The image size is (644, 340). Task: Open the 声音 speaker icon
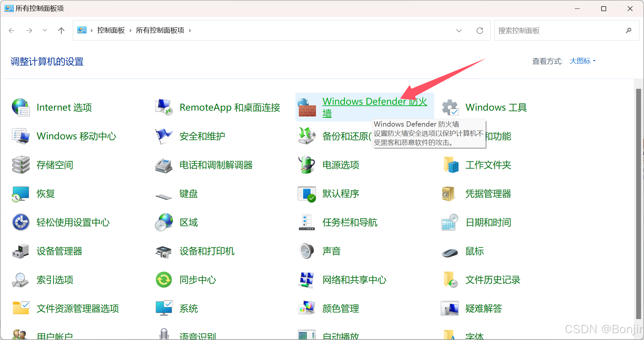coord(307,251)
